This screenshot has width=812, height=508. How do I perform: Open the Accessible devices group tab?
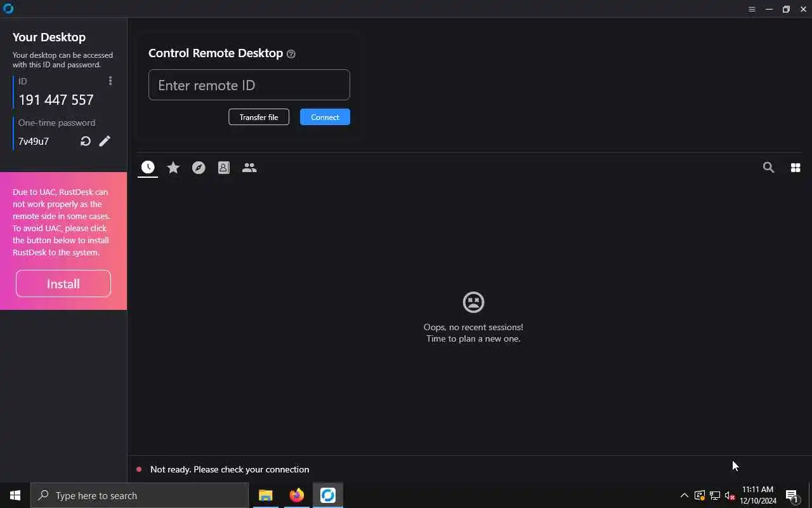(249, 167)
